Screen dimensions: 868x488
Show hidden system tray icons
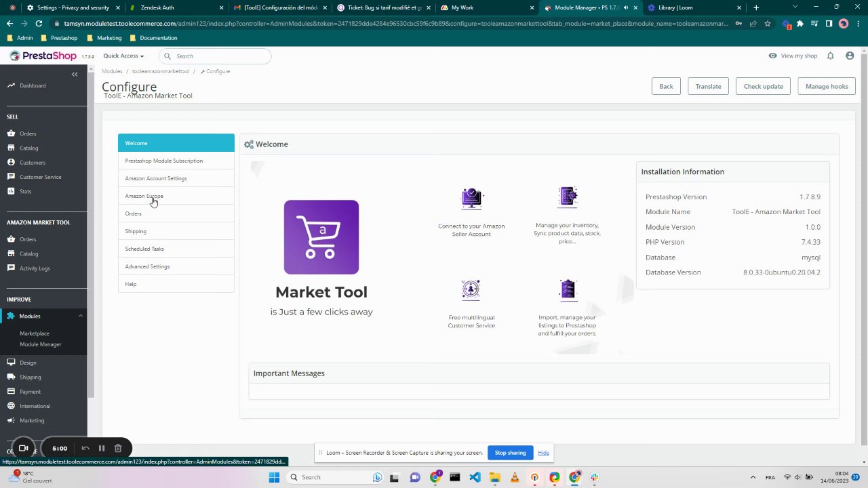[753, 477]
